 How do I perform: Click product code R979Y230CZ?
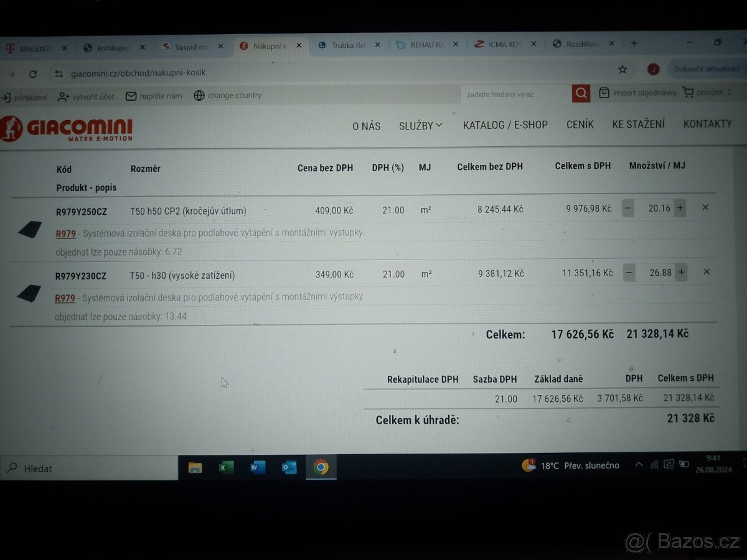[x=81, y=276]
